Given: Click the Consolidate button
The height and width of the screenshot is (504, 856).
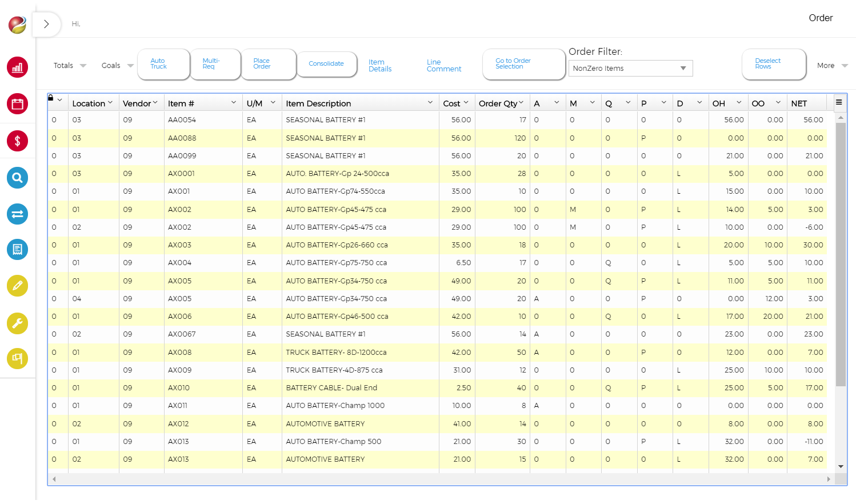Looking at the screenshot, I should point(327,63).
